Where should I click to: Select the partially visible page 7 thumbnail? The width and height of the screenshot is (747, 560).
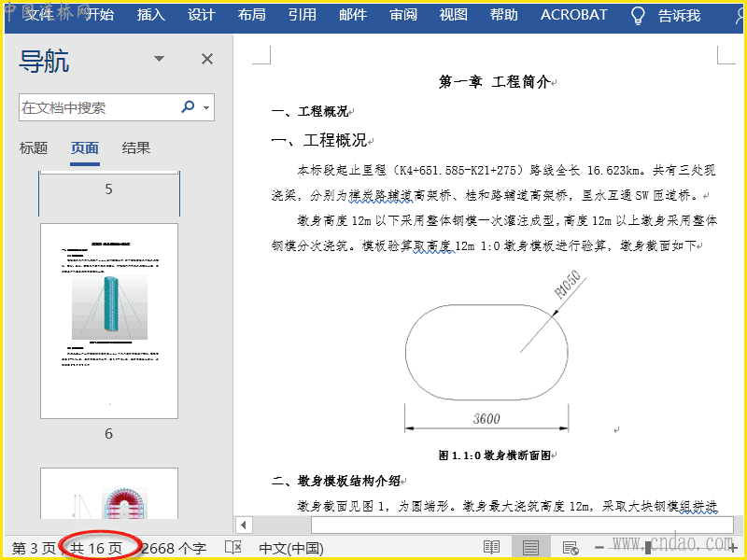[x=109, y=494]
